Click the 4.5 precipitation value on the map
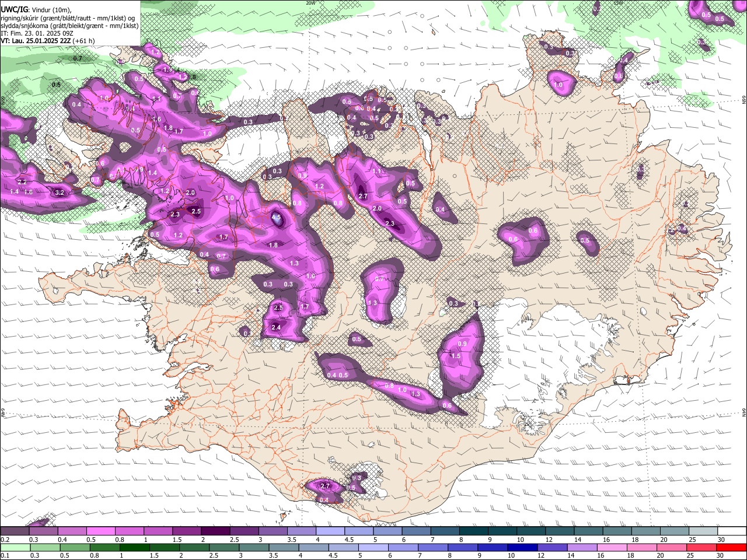This screenshot has height=560, width=747. point(277,217)
